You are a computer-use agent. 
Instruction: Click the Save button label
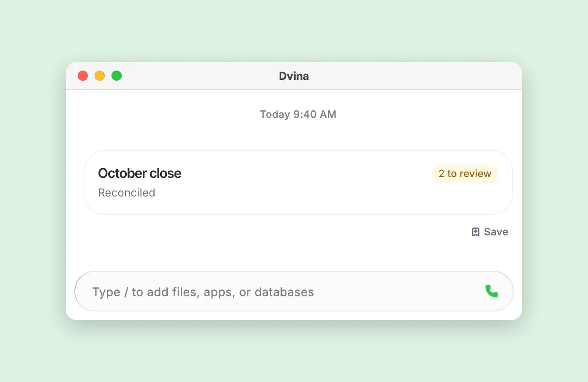tap(496, 232)
